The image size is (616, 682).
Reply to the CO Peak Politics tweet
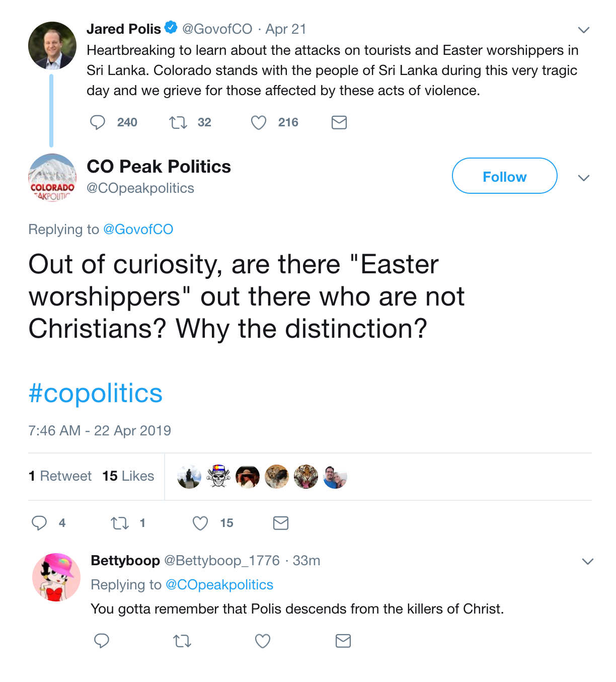coord(39,523)
